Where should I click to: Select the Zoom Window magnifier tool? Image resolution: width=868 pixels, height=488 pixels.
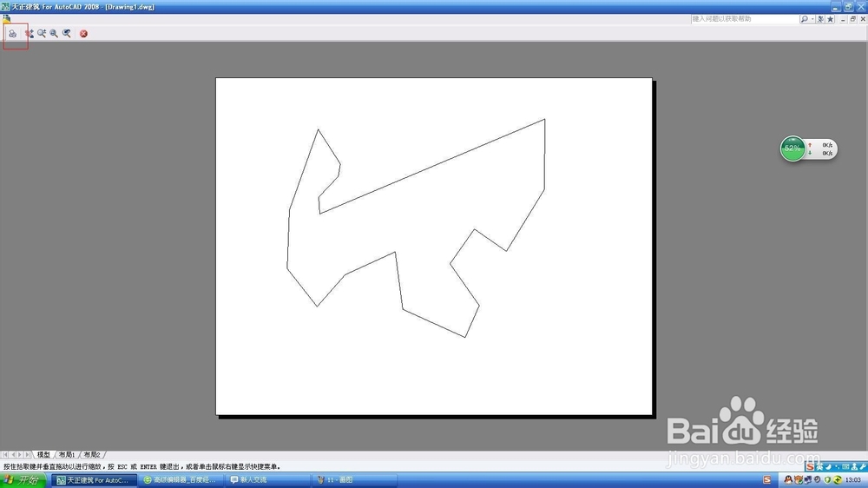point(54,34)
